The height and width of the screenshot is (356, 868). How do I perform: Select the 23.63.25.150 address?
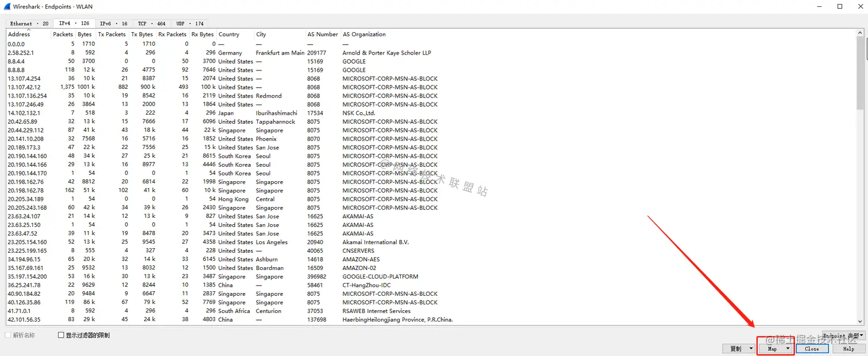pos(23,225)
